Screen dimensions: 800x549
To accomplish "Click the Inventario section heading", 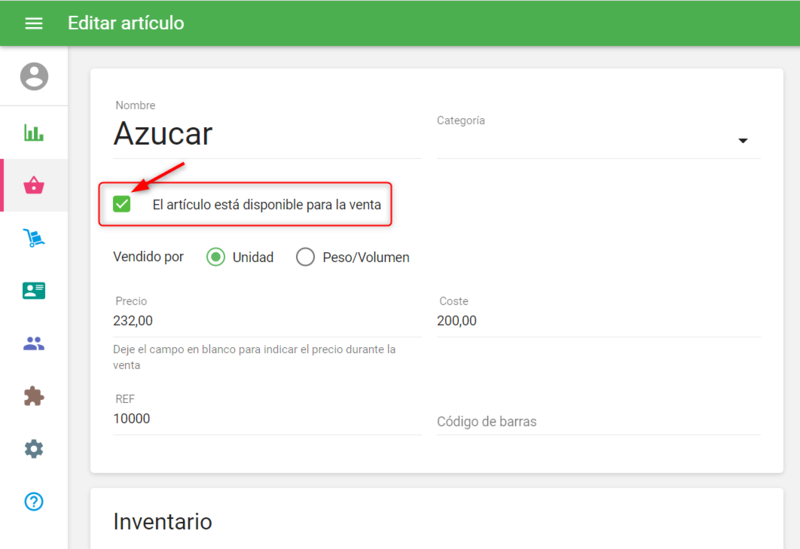I will click(162, 521).
